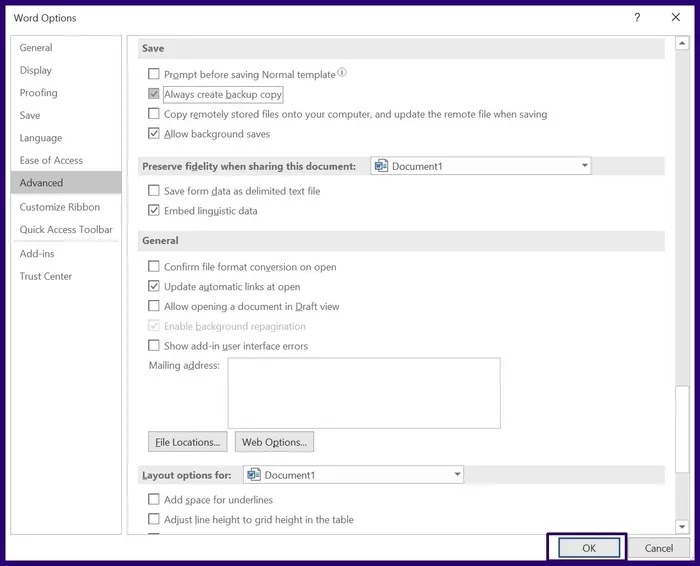Select the Advanced category
This screenshot has height=566, width=700.
point(66,183)
